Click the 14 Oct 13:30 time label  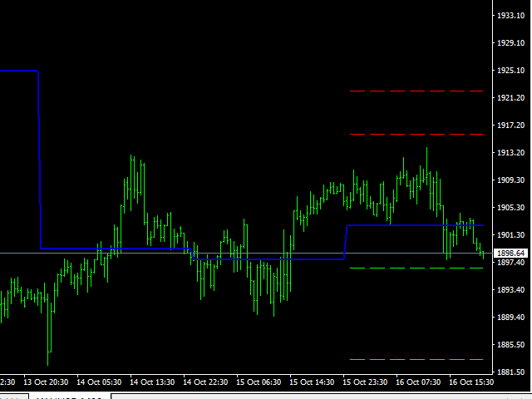(152, 382)
